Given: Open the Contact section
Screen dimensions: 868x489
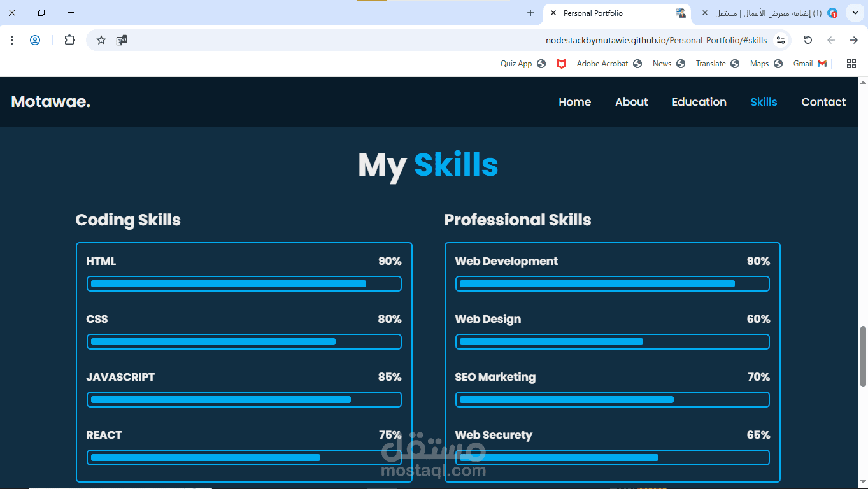Looking at the screenshot, I should pyautogui.click(x=823, y=102).
